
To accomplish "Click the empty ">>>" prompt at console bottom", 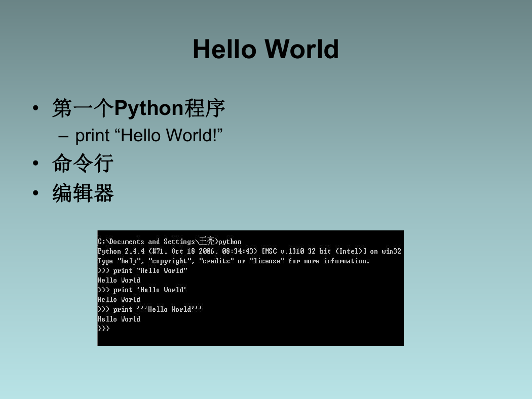I will (103, 329).
